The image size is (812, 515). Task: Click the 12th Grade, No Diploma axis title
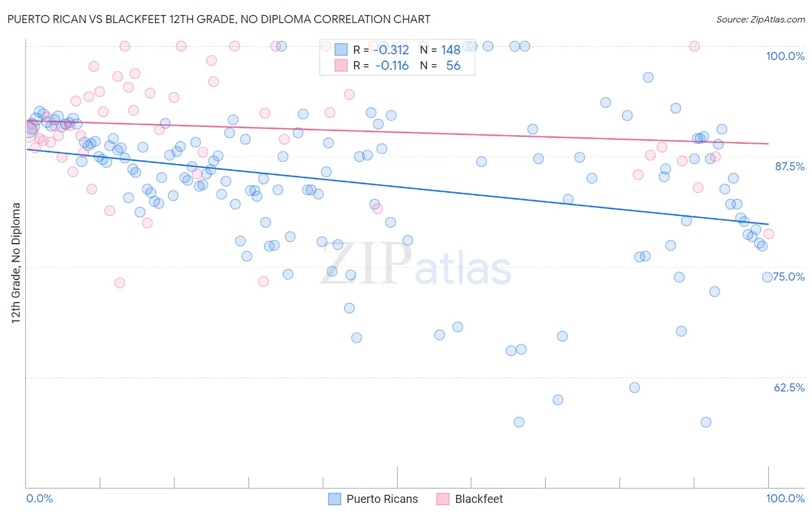tap(16, 263)
